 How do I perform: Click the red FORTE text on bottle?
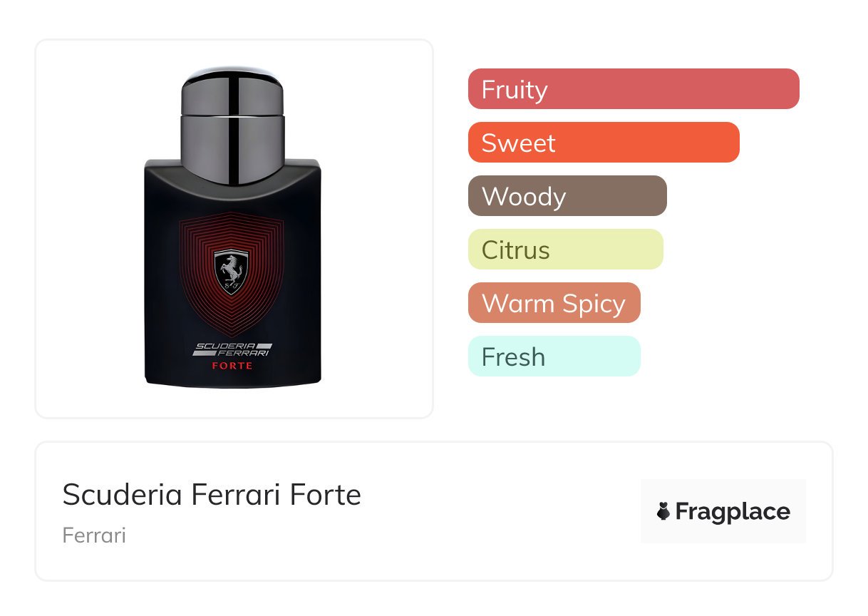(232, 366)
